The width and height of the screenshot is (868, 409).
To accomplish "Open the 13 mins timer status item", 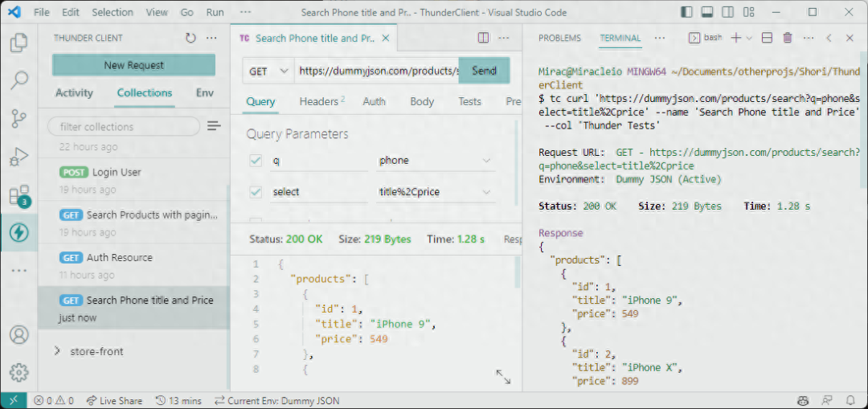I will coord(178,400).
